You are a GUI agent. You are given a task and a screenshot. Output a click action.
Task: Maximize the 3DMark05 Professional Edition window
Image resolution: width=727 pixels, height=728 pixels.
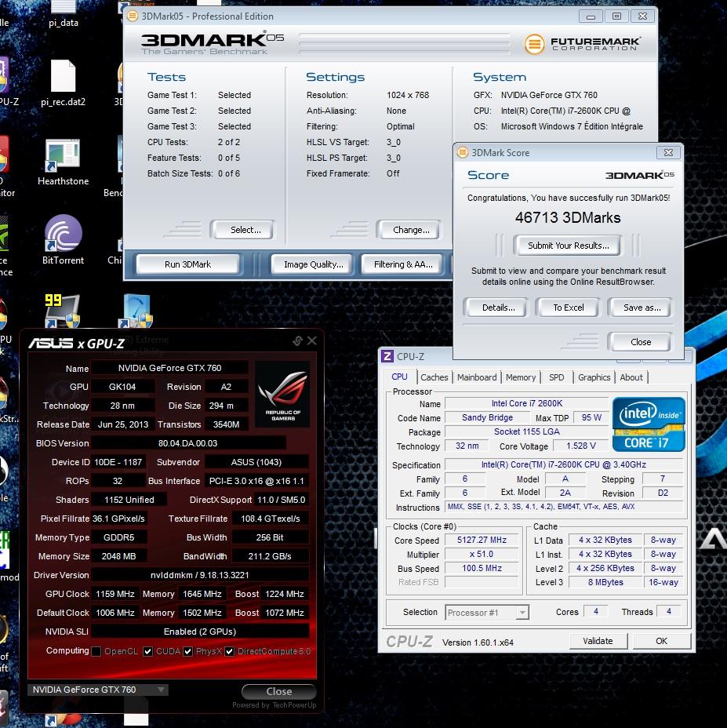pos(616,16)
